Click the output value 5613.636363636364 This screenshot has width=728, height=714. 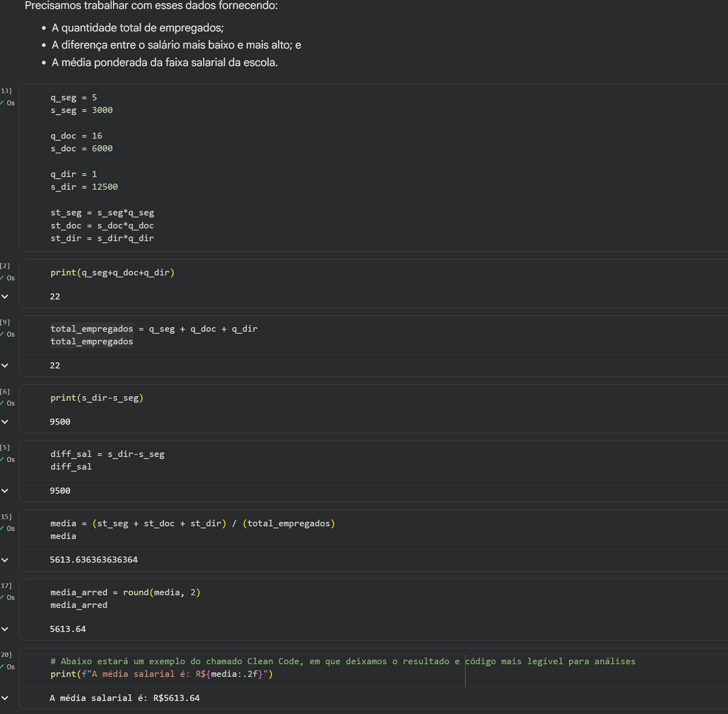[x=93, y=560]
